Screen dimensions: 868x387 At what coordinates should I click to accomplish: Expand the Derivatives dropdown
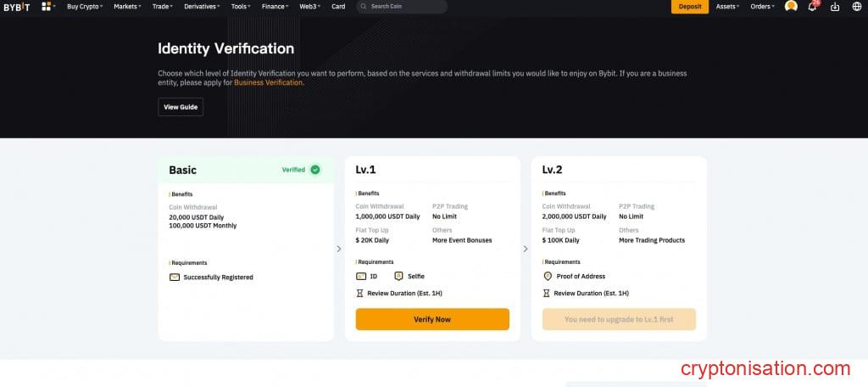click(200, 7)
